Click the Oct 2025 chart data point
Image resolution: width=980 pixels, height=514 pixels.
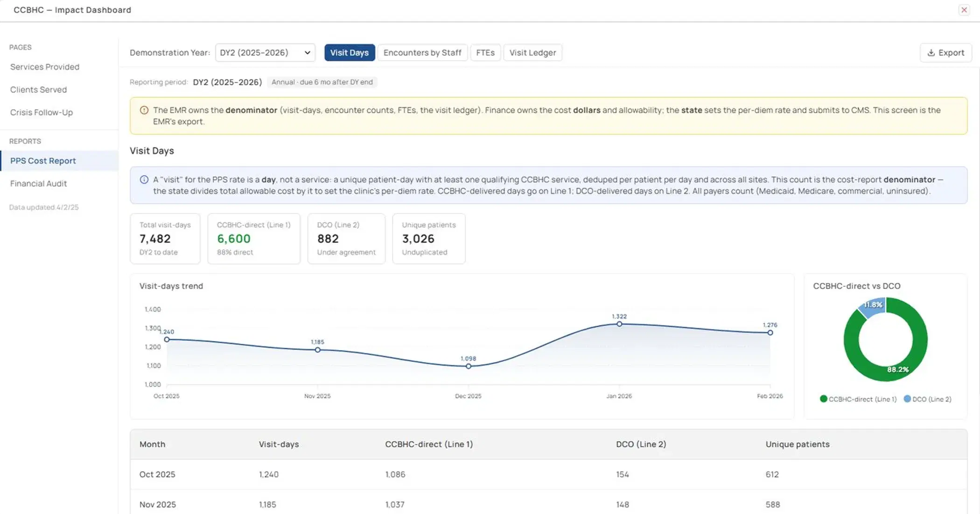pos(167,339)
